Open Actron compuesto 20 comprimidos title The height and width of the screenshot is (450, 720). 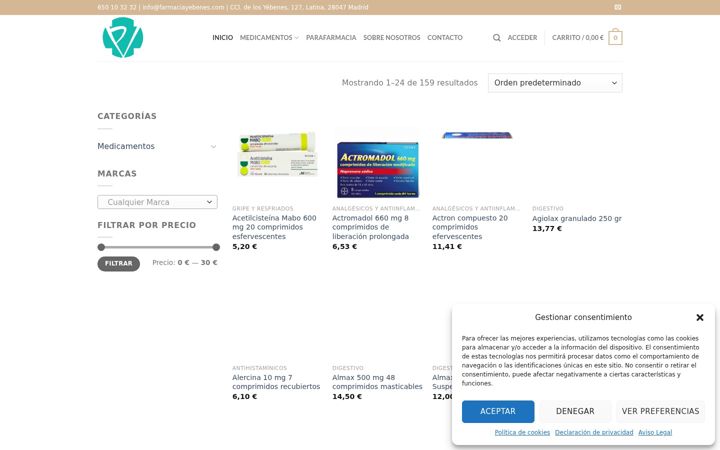[470, 227]
